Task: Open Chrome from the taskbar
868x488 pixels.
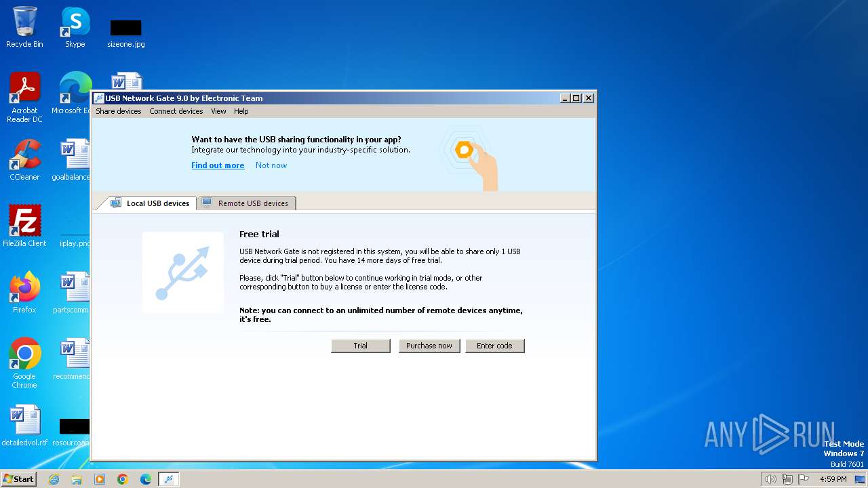Action: [x=123, y=479]
